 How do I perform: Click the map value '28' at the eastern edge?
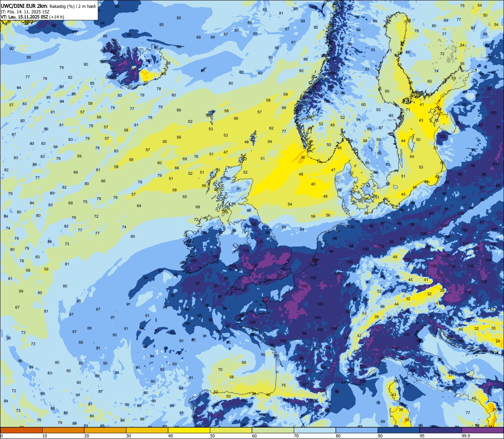click(497, 341)
